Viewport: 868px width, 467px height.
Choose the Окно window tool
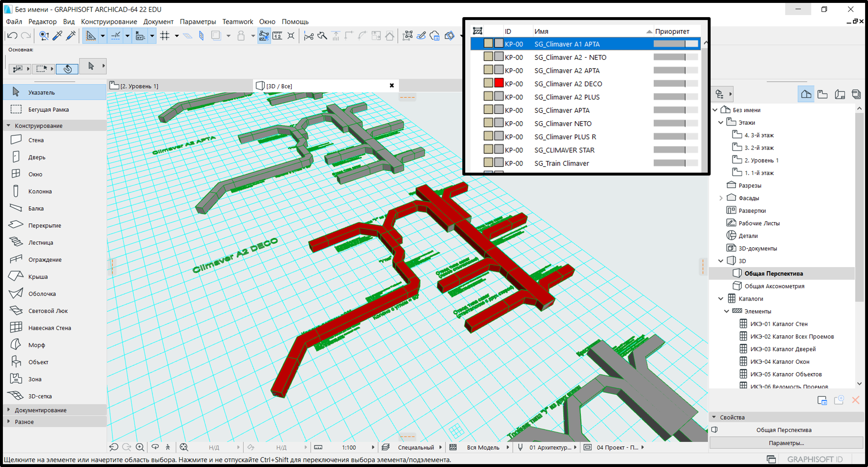coord(55,174)
